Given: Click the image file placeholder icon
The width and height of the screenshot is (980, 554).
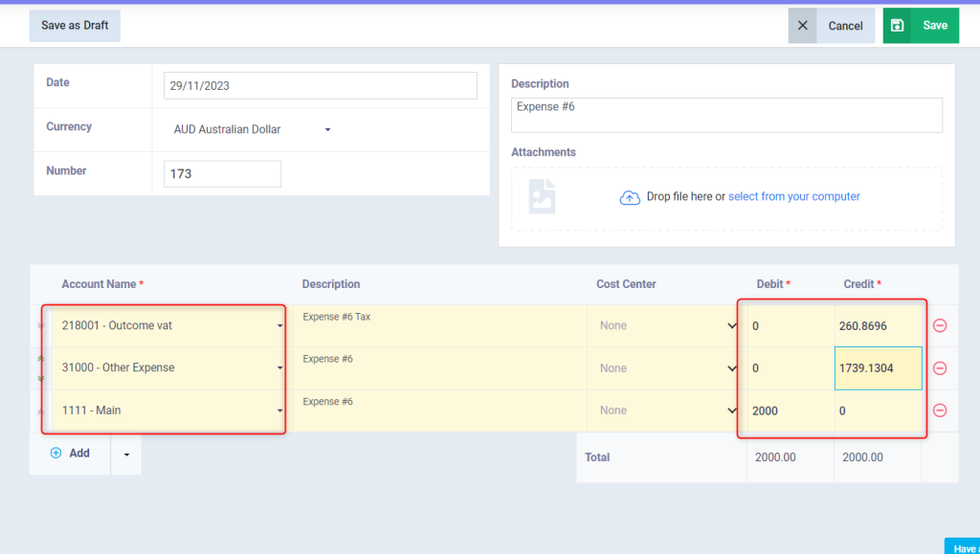Looking at the screenshot, I should [x=542, y=196].
